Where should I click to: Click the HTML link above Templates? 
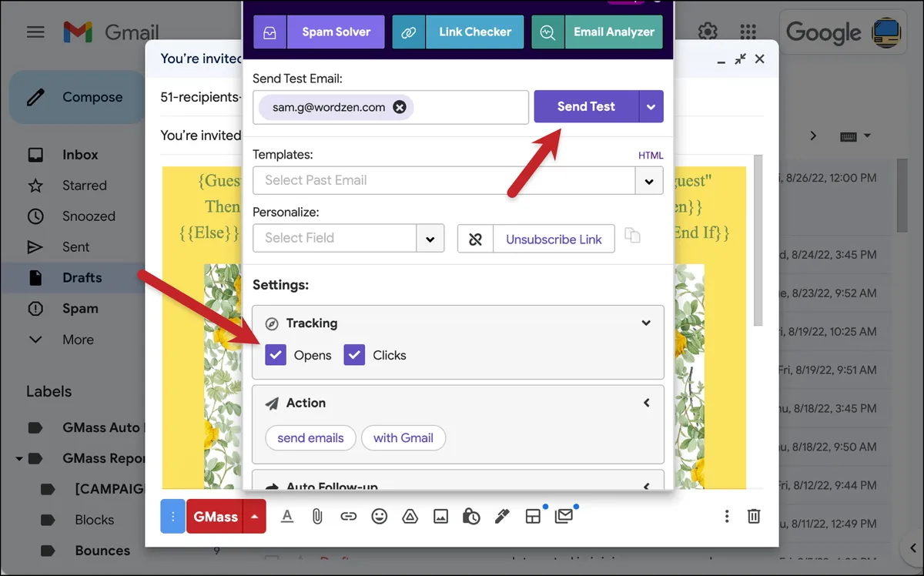(651, 155)
